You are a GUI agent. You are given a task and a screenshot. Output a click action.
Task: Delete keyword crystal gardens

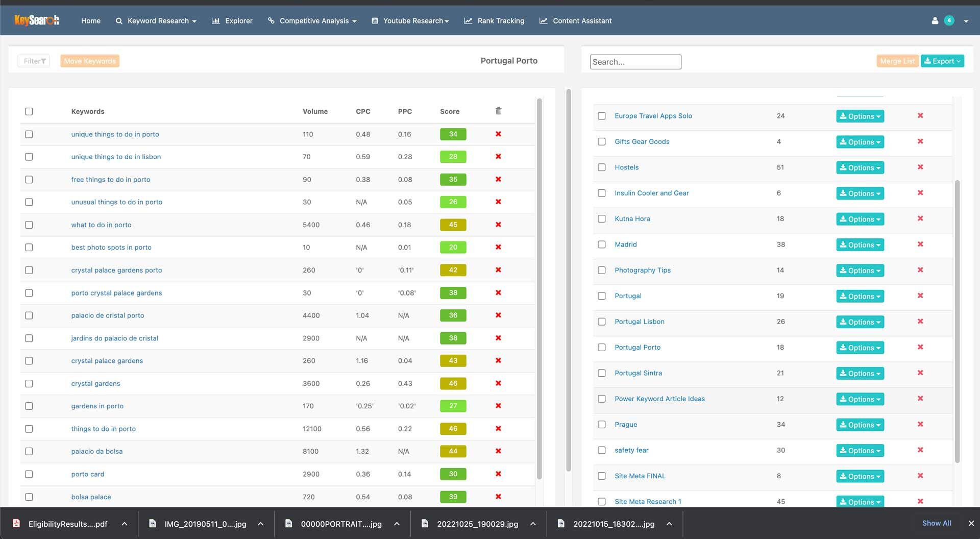(x=498, y=383)
